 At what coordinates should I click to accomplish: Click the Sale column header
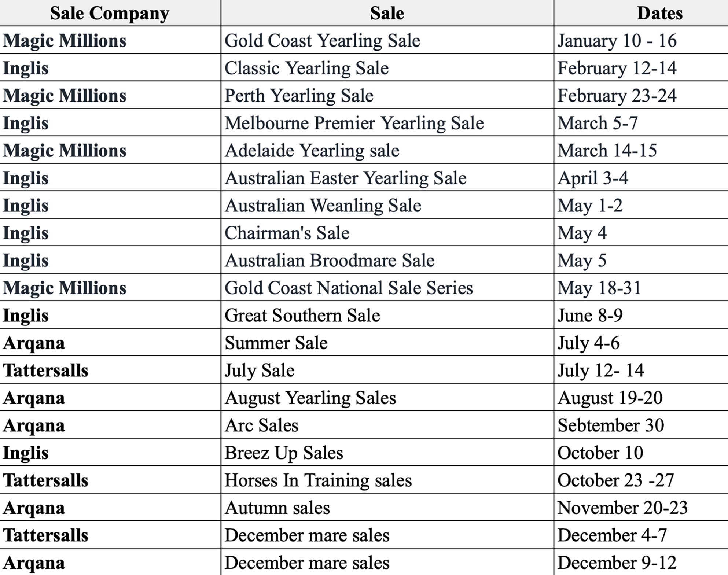pyautogui.click(x=387, y=13)
